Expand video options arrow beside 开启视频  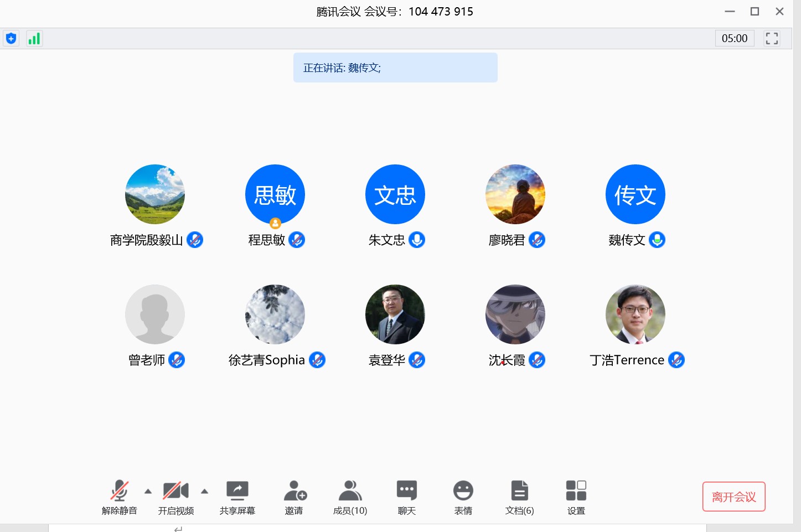pyautogui.click(x=204, y=491)
